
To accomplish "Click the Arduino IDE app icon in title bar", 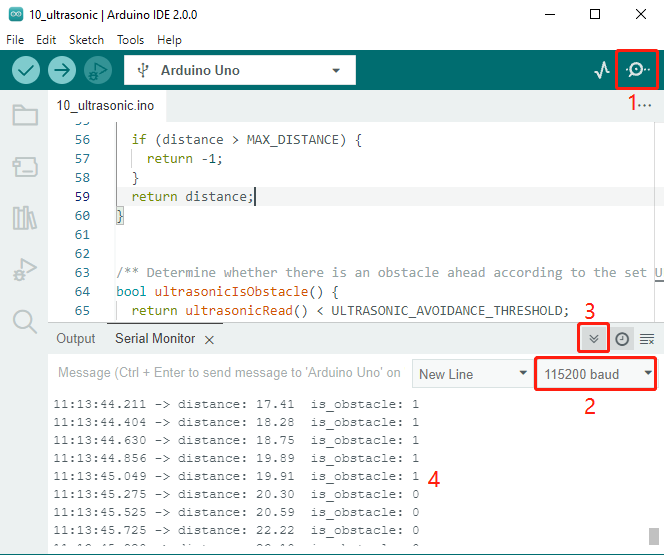I will (16, 14).
